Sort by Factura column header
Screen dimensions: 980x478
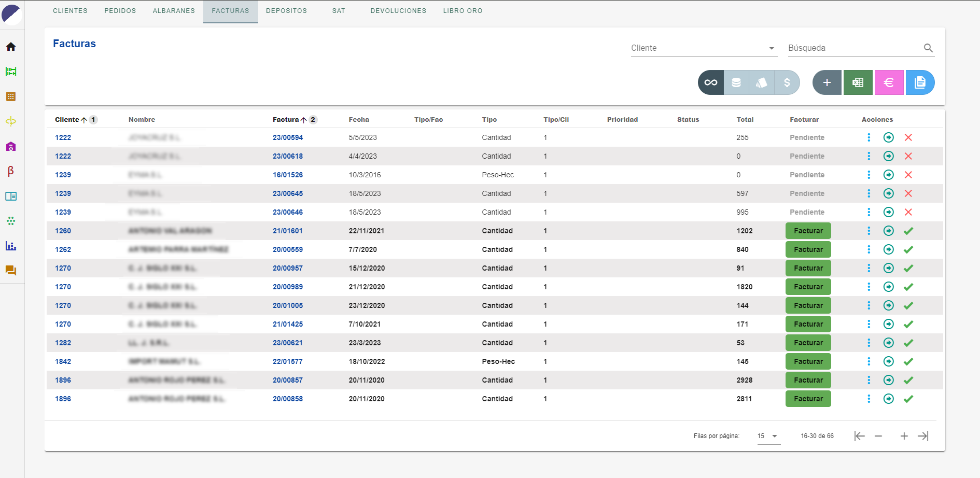click(x=286, y=120)
